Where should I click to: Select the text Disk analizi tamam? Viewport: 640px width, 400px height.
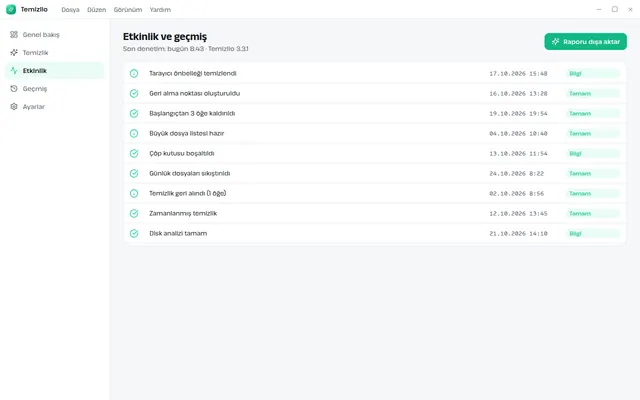click(x=178, y=233)
